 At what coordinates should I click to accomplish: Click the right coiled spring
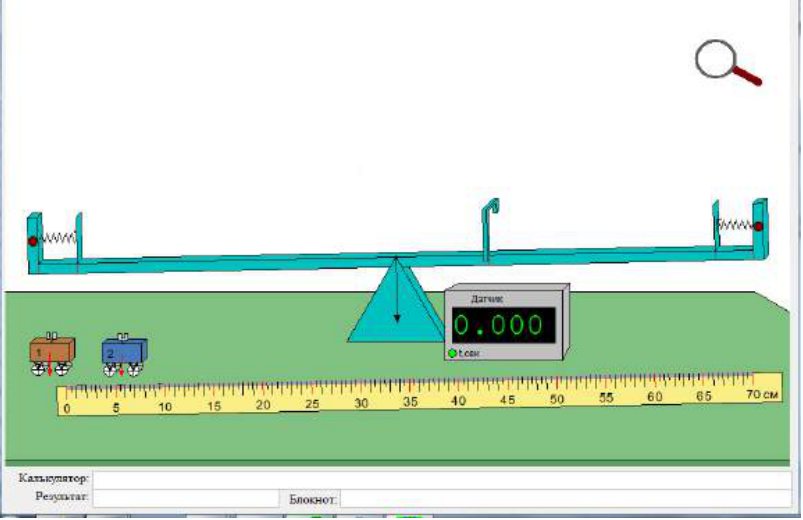[x=735, y=224]
